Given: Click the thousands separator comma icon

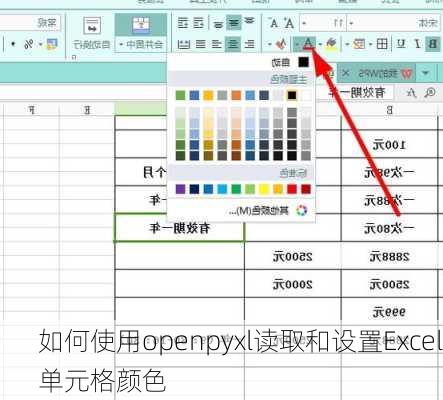Looking at the screenshot, I should point(13,44).
